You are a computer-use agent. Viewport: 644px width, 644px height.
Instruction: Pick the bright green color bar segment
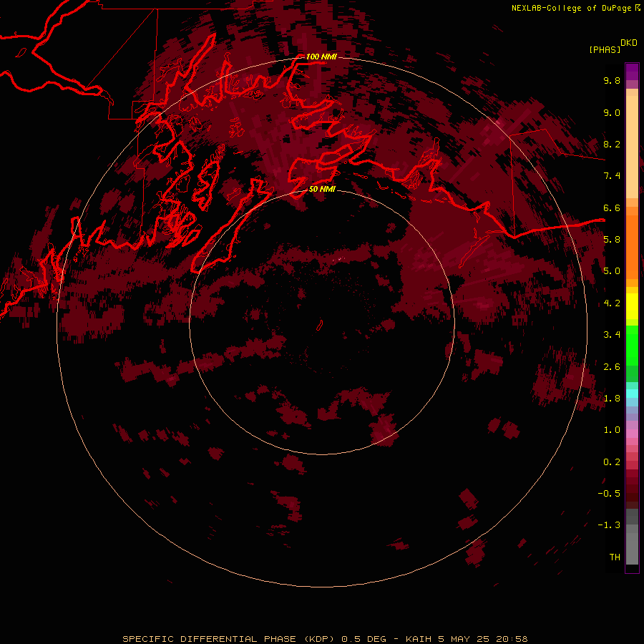(x=632, y=345)
